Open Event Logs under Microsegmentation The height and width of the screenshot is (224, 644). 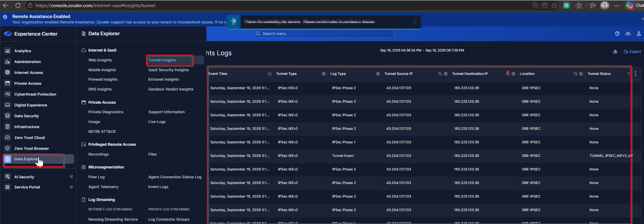click(x=158, y=187)
